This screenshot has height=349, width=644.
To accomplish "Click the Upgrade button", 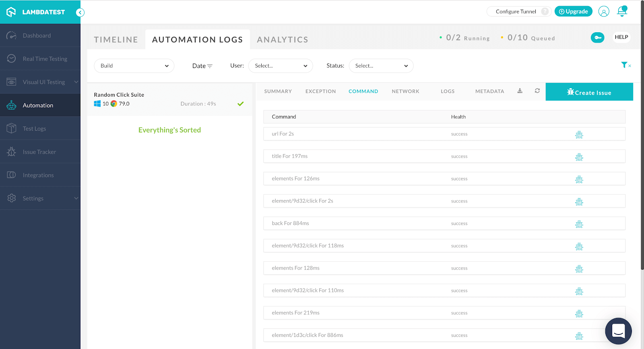I will [573, 12].
